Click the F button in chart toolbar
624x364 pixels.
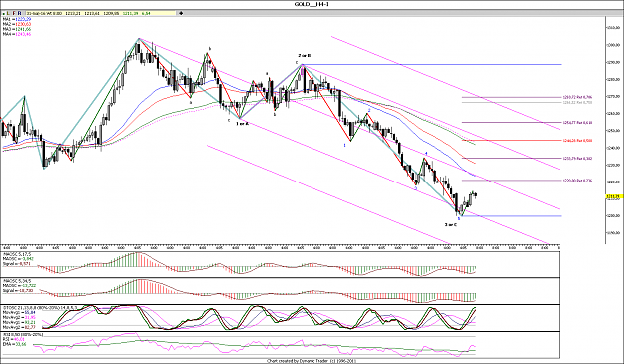pyautogui.click(x=14, y=13)
